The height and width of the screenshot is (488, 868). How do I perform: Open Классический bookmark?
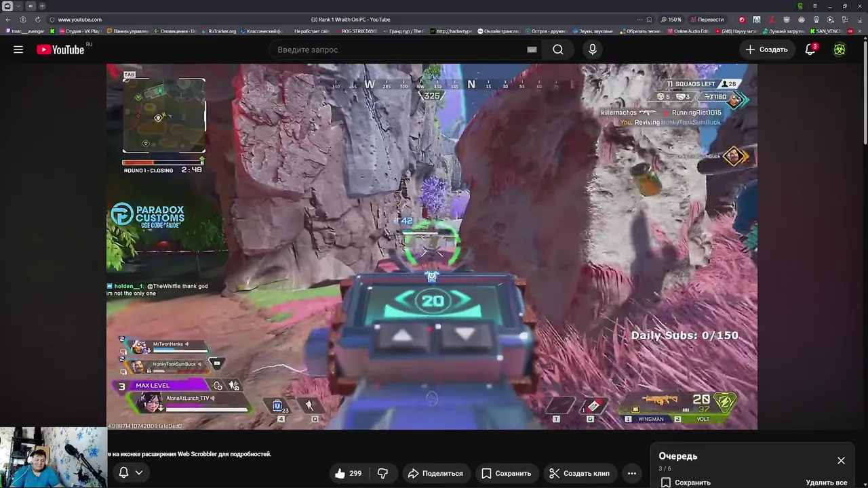pyautogui.click(x=261, y=31)
